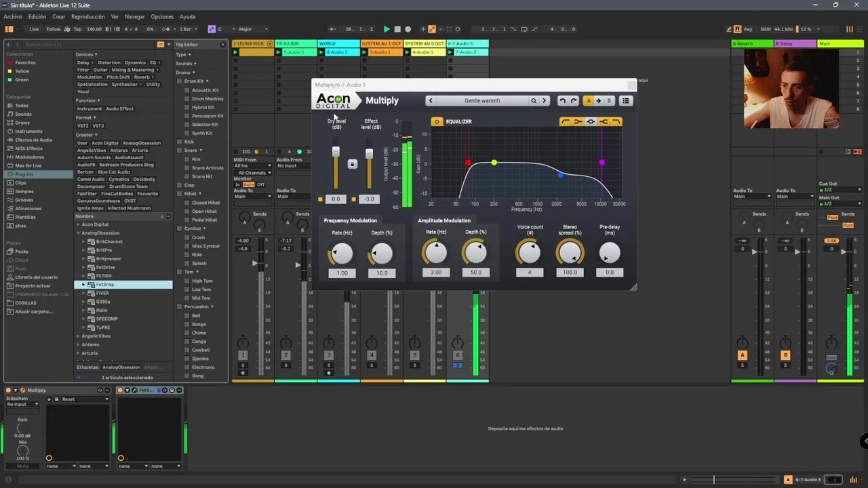Select the peak band filter shape button

(x=591, y=122)
